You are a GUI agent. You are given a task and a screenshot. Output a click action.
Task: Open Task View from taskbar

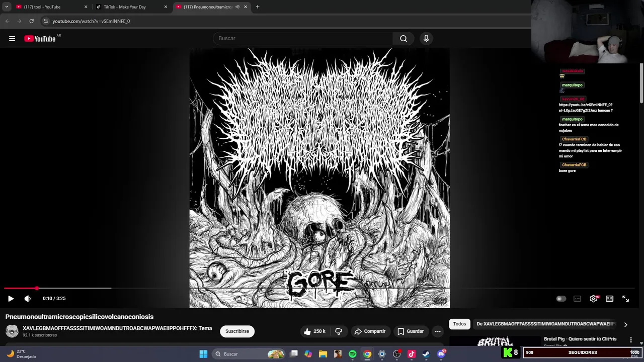(x=294, y=354)
